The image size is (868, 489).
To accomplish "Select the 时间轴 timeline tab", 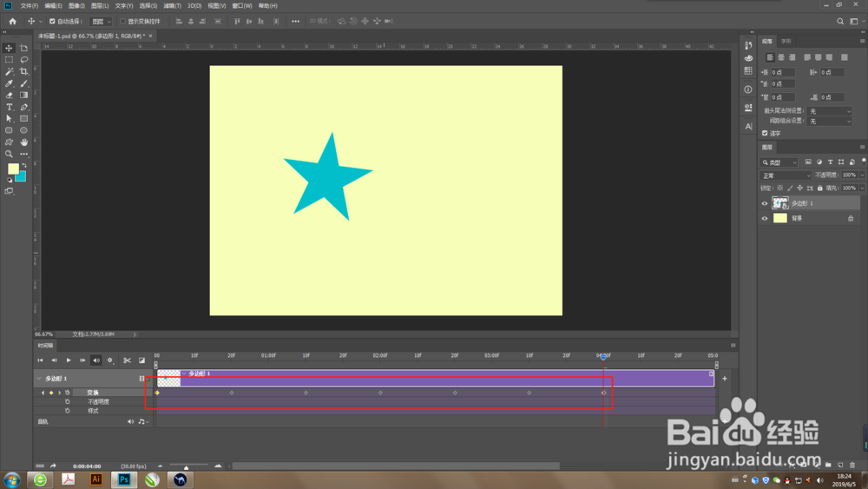I will (45, 346).
